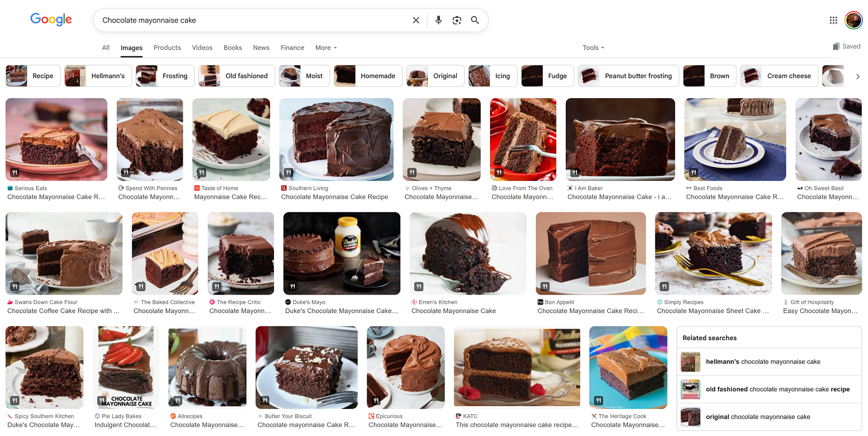Image resolution: width=868 pixels, height=436 pixels.
Task: Start a voice search with microphone
Action: pos(438,20)
